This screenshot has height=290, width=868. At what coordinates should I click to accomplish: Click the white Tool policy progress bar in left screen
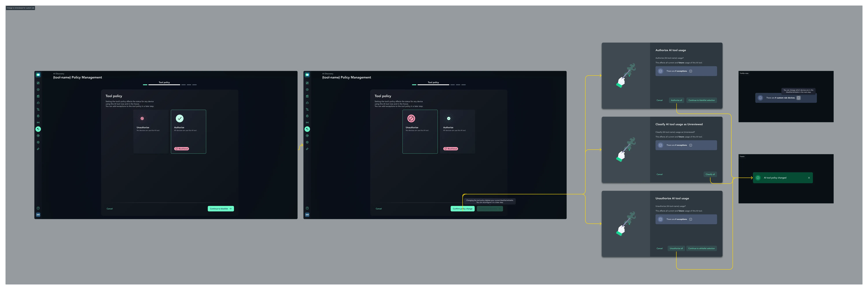(164, 85)
